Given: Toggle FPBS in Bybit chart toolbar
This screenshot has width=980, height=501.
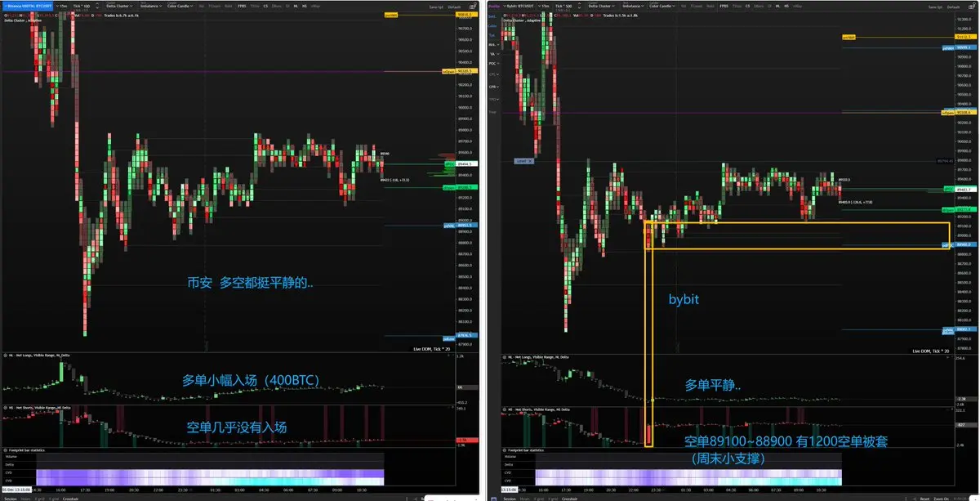Looking at the screenshot, I should 724,7.
